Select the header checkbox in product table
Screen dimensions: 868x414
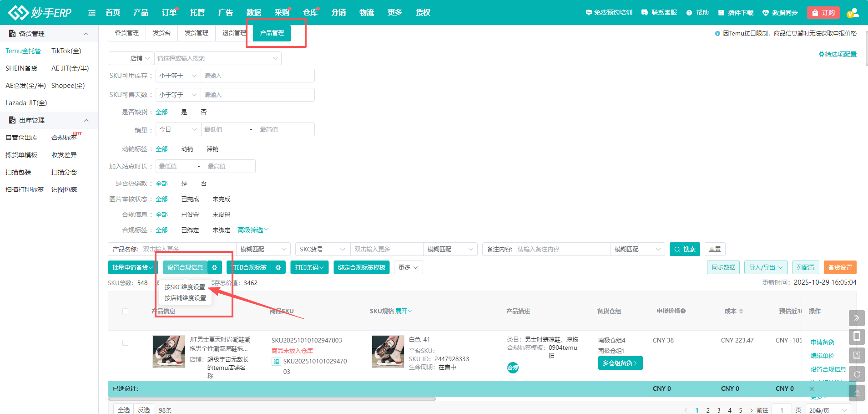point(125,311)
